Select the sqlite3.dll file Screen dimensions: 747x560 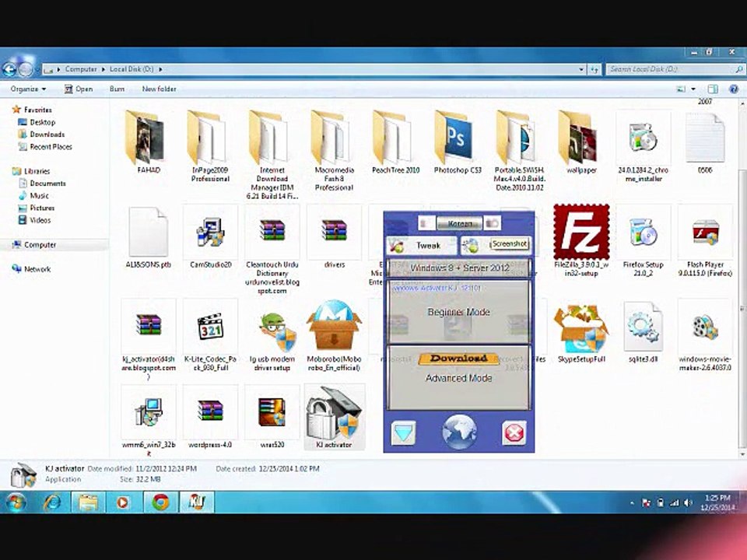pos(644,332)
